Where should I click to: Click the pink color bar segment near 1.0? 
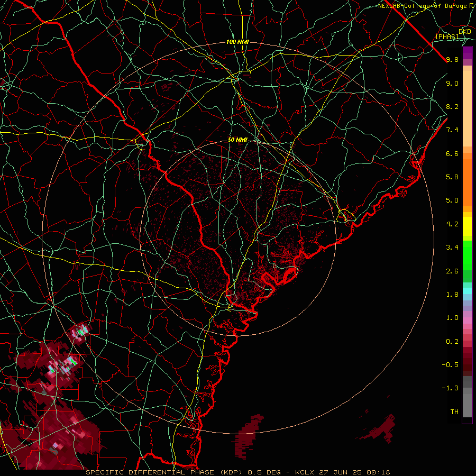point(467,321)
